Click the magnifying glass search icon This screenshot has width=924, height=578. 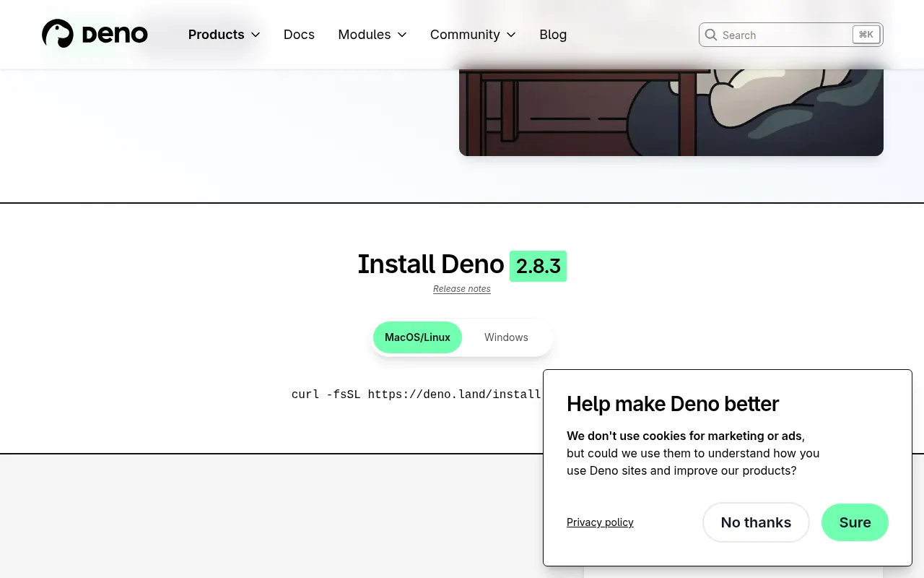point(711,35)
